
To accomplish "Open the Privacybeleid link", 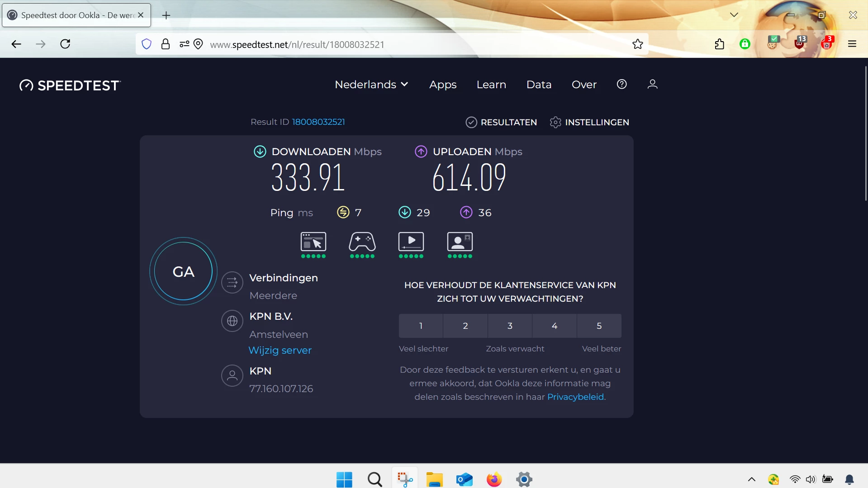I will (575, 397).
